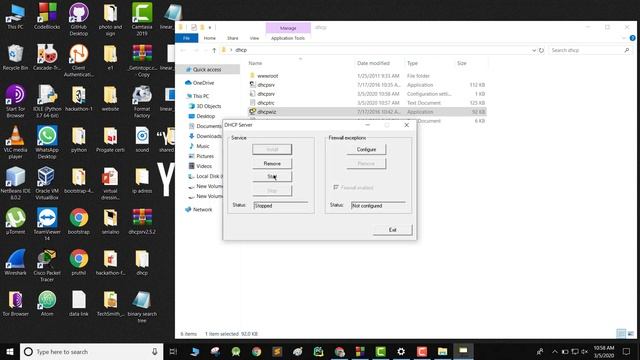Open uTorrent desktop shortcut
The height and width of the screenshot is (360, 640).
16,221
